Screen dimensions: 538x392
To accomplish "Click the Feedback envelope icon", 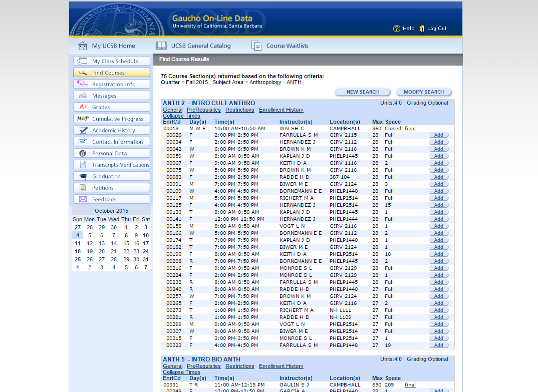I will click(x=83, y=199).
